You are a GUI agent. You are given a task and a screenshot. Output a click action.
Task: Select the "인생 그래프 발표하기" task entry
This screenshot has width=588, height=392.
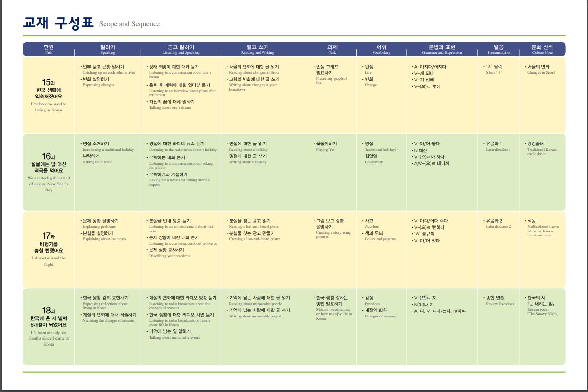pos(328,70)
